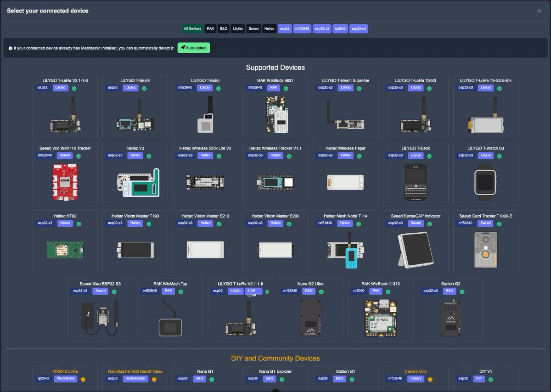The height and width of the screenshot is (392, 551).
Task: Select the Heltec Wireless Paper image
Action: [x=345, y=182]
